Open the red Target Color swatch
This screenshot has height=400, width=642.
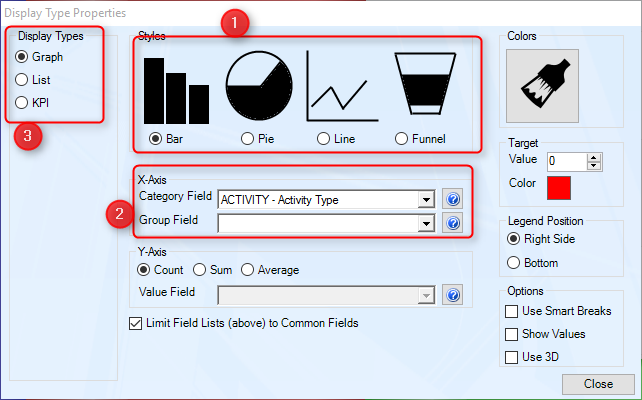click(559, 188)
